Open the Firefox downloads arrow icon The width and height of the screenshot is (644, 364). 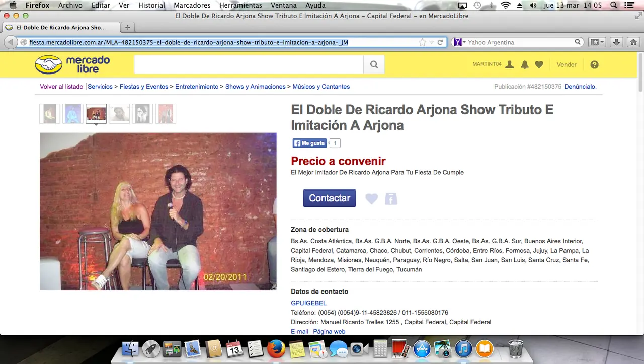click(x=617, y=42)
